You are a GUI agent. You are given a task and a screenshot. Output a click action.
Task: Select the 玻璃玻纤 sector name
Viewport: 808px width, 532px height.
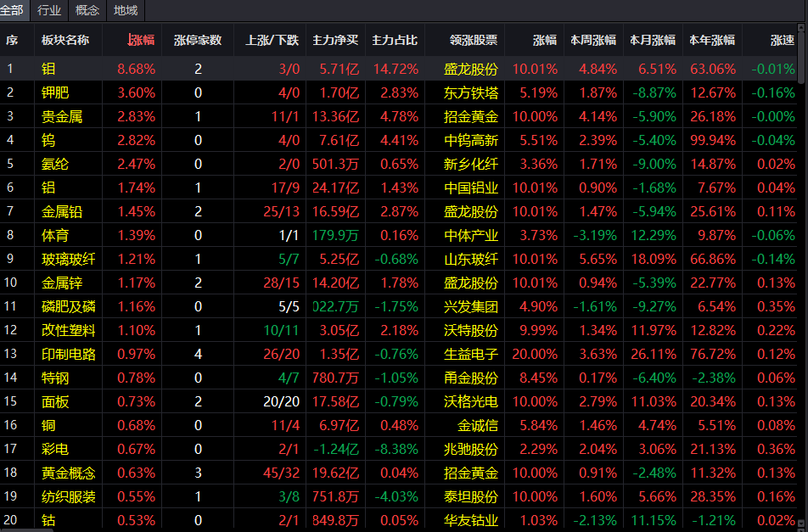pos(69,259)
